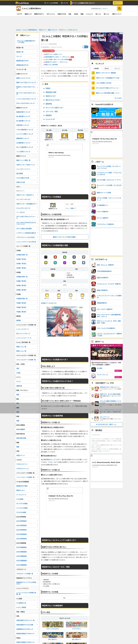Expand the 未来編の攻略一覧 sidebar entry

[x=27, y=277]
